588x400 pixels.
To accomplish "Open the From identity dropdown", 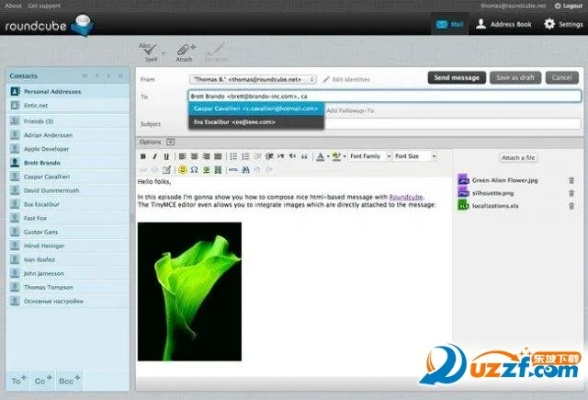I will click(253, 79).
